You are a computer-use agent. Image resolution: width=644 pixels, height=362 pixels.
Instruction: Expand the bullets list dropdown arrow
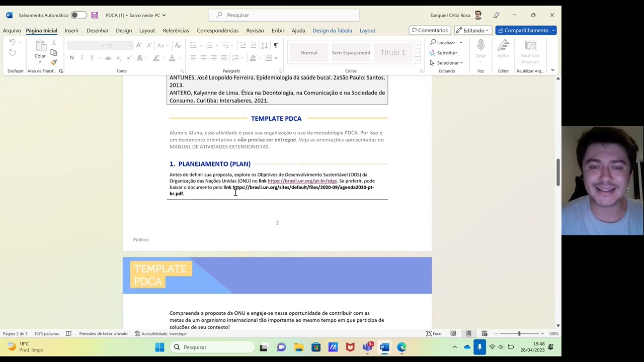200,45
